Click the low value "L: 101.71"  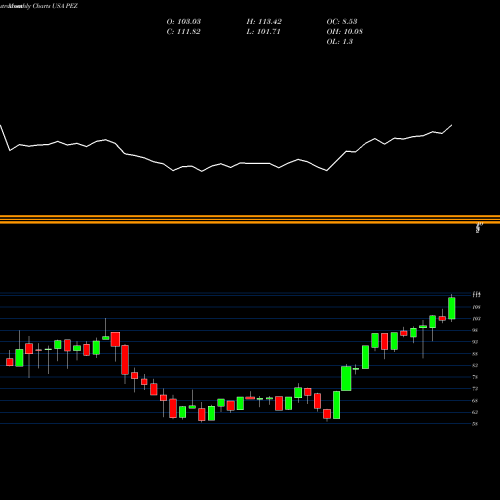tap(263, 32)
